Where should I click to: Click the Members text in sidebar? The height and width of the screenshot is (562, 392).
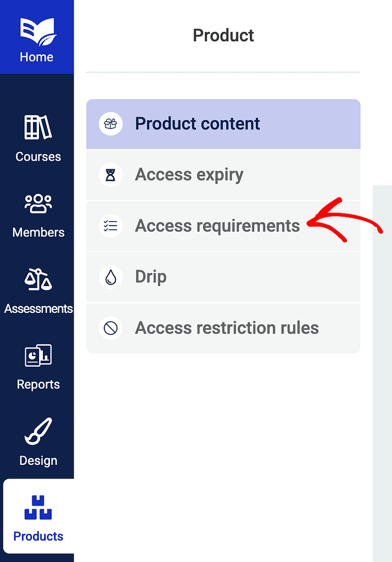[x=38, y=232]
